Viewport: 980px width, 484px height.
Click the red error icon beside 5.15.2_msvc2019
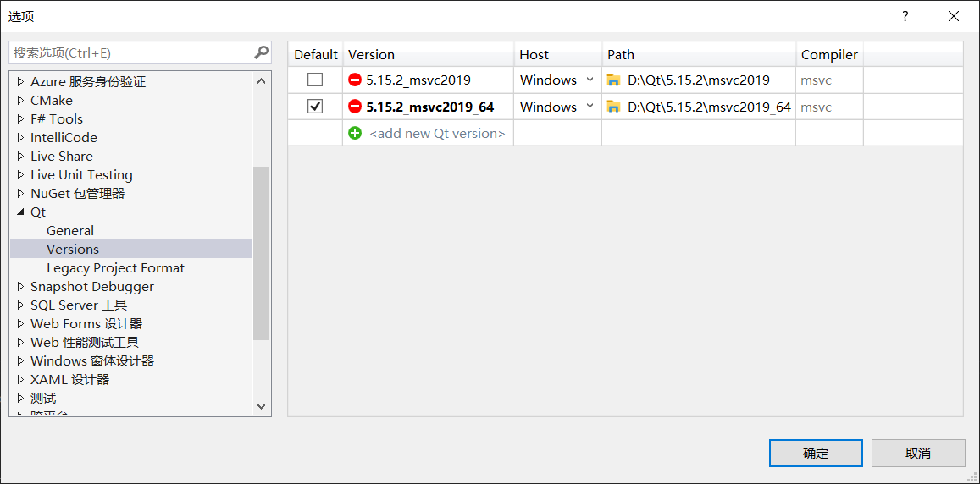355,80
